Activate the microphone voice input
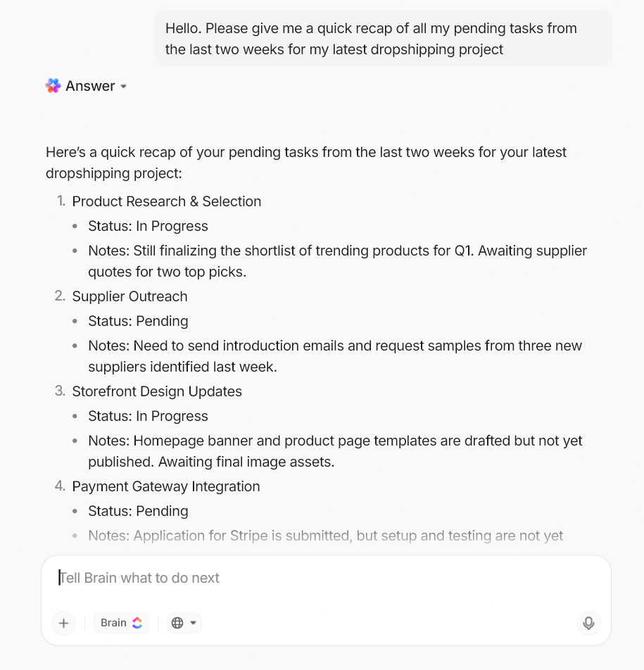The width and height of the screenshot is (644, 670). pos(588,623)
